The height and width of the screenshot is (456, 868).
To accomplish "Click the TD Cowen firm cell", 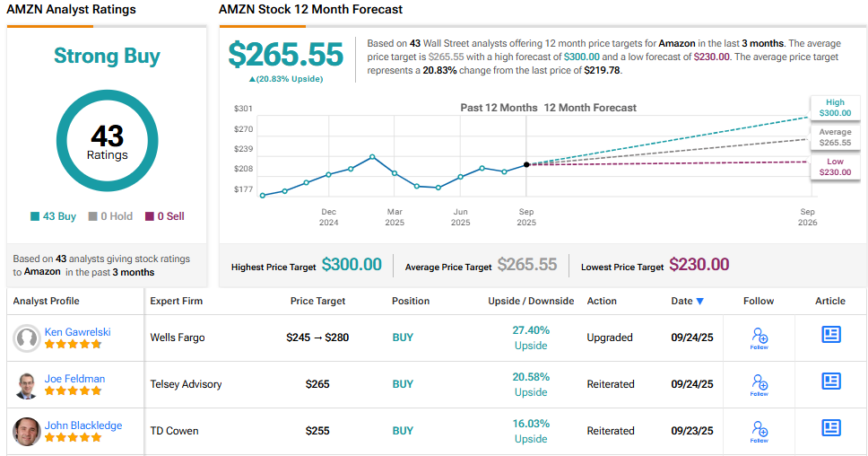I will (174, 431).
